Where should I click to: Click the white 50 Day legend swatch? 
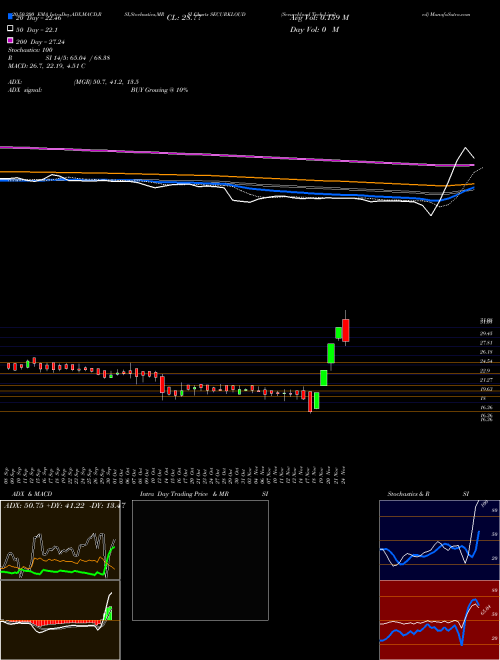[x=10, y=28]
